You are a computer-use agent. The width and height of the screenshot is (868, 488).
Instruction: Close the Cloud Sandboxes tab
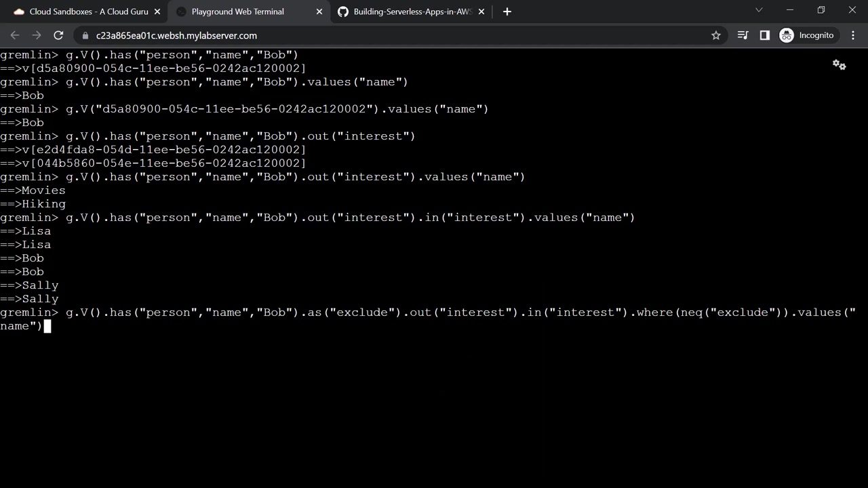click(x=157, y=12)
